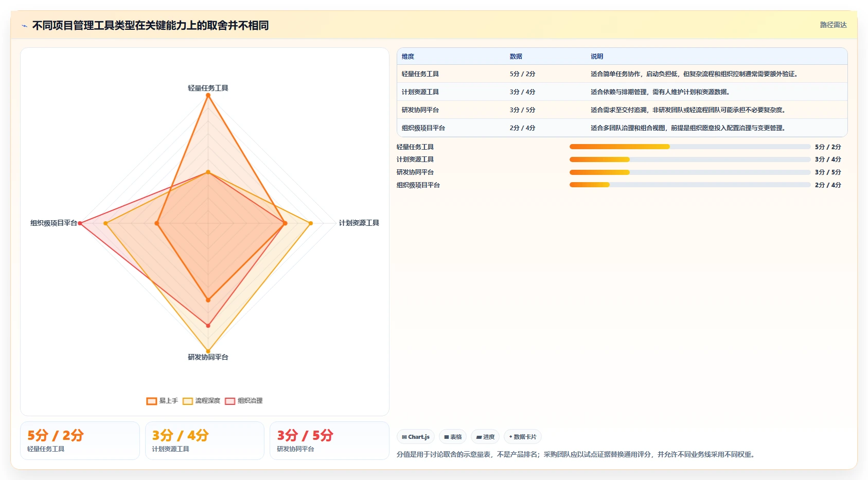Click the yellow point on 组织级项目平台 axis
This screenshot has width=868, height=480.
click(x=105, y=223)
